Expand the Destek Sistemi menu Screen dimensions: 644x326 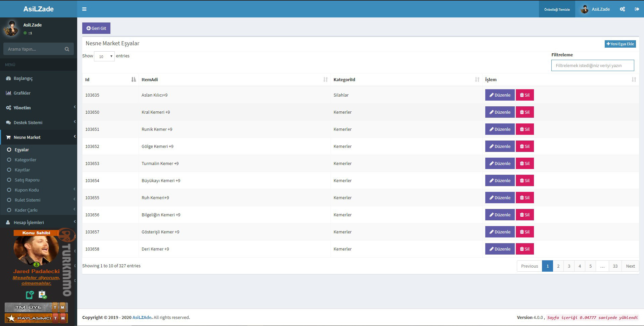tap(39, 122)
